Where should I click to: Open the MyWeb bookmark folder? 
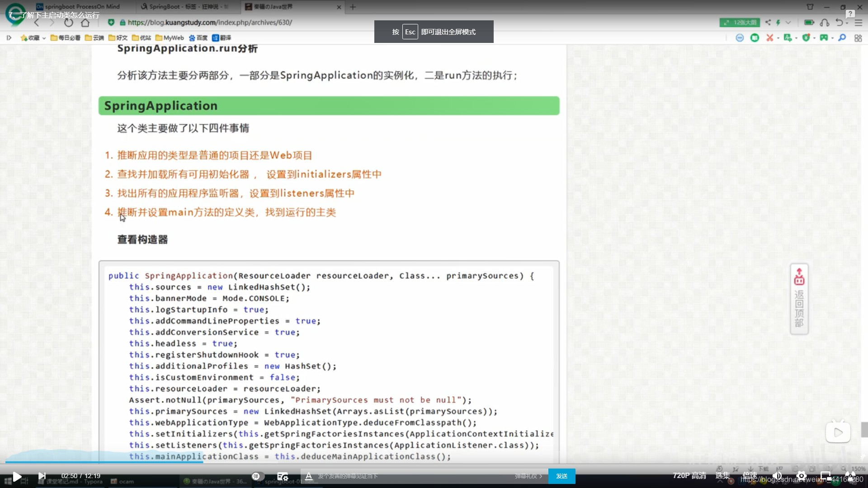(170, 38)
